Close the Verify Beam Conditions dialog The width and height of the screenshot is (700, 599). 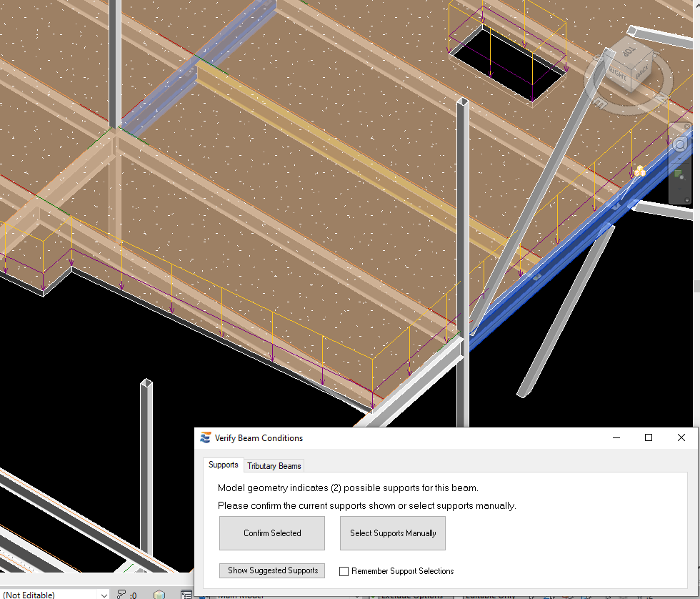coord(681,437)
